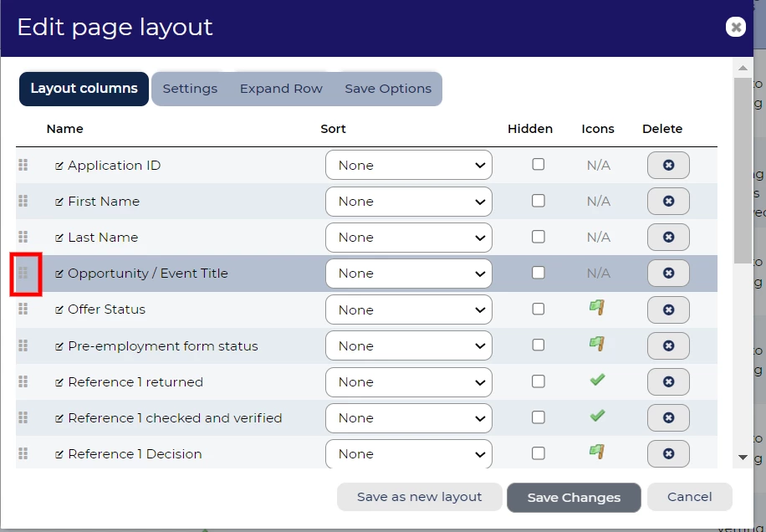Switch to the Settings tab
The image size is (766, 532).
pyautogui.click(x=190, y=89)
